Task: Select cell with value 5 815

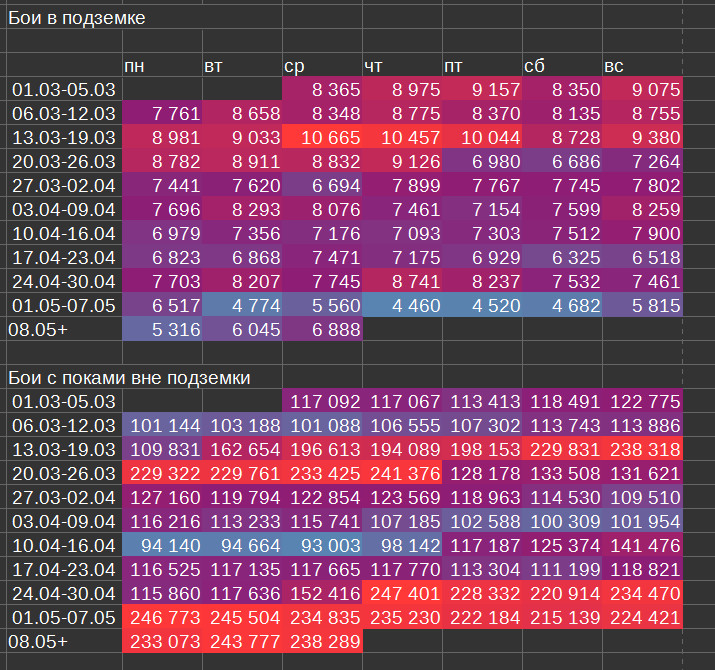Action: pyautogui.click(x=642, y=305)
